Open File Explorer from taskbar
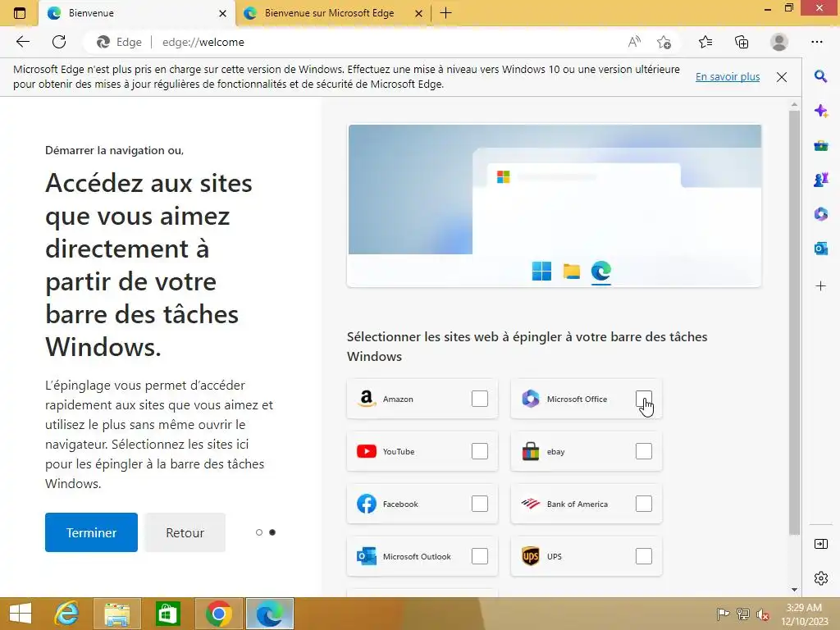This screenshot has width=840, height=630. (116, 614)
